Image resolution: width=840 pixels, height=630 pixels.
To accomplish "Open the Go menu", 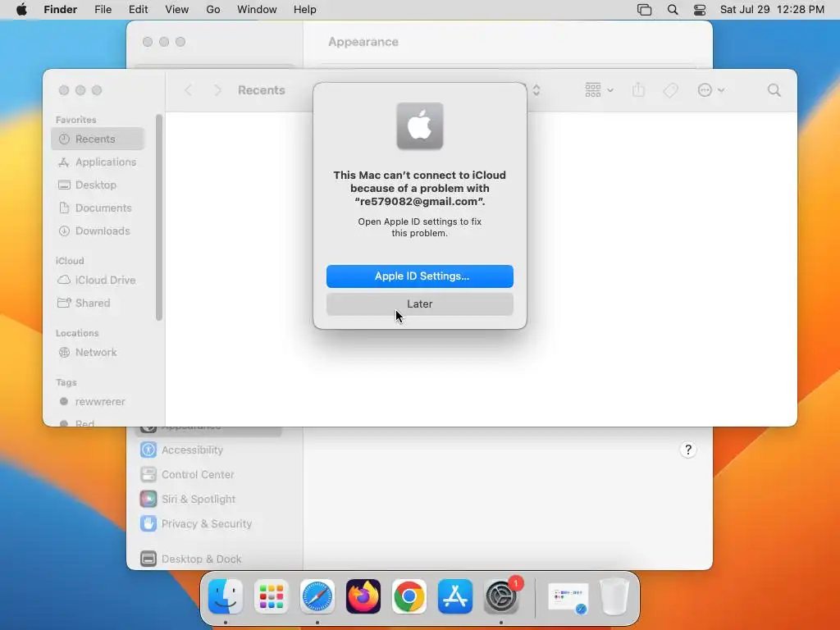I will pyautogui.click(x=213, y=10).
